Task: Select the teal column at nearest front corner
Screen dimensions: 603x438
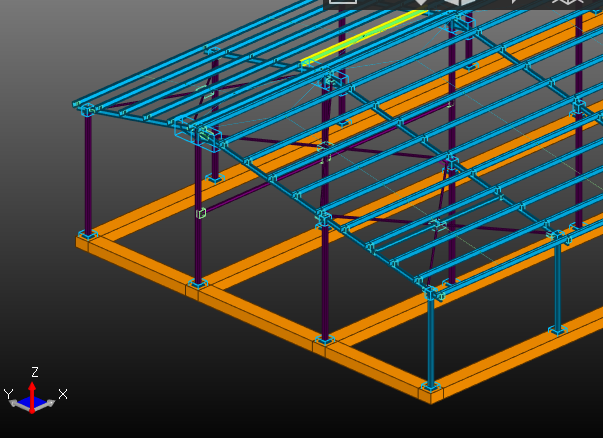Action: tap(431, 340)
